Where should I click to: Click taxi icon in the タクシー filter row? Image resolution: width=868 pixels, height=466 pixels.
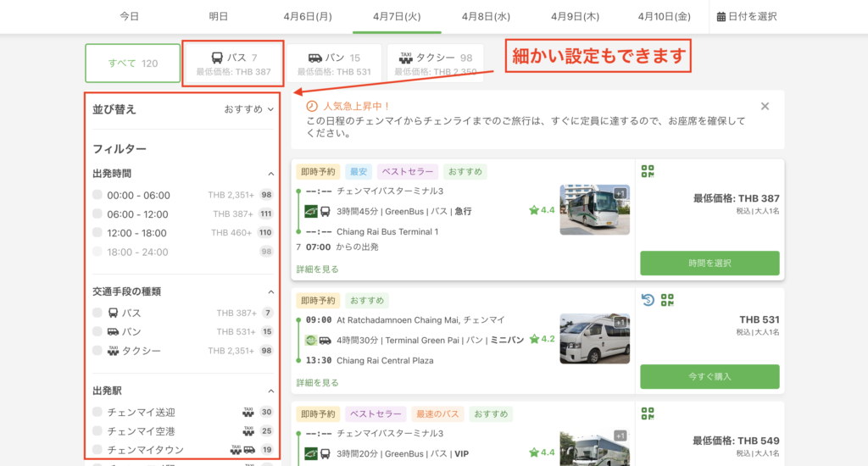[x=113, y=350]
